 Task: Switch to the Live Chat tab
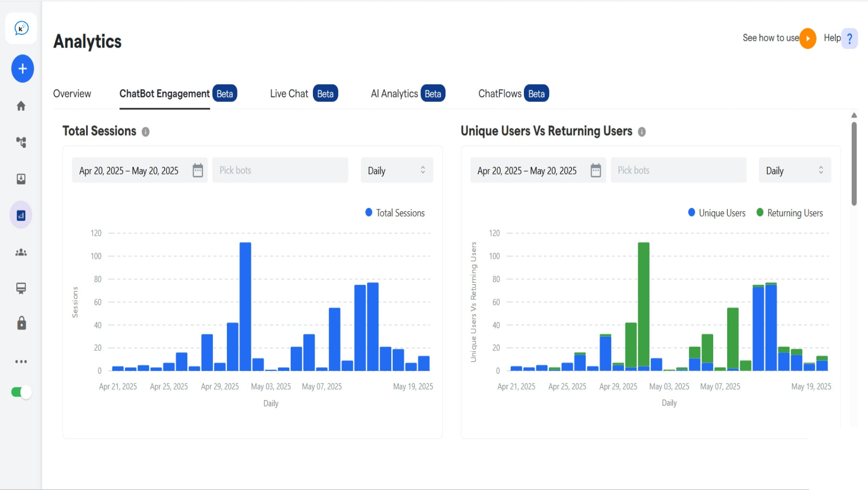289,93
